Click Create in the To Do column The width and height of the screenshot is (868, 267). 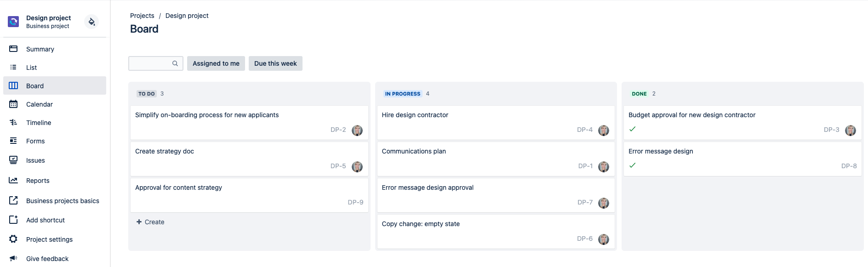(150, 222)
